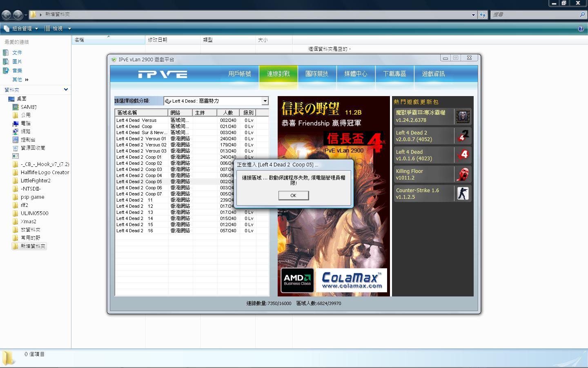The height and width of the screenshot is (368, 588).
Task: Refresh the folder via address bar refresh icon
Action: click(483, 15)
